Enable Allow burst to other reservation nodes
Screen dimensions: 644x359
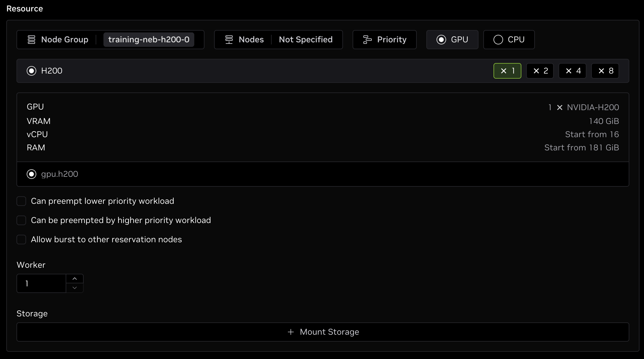[21, 239]
